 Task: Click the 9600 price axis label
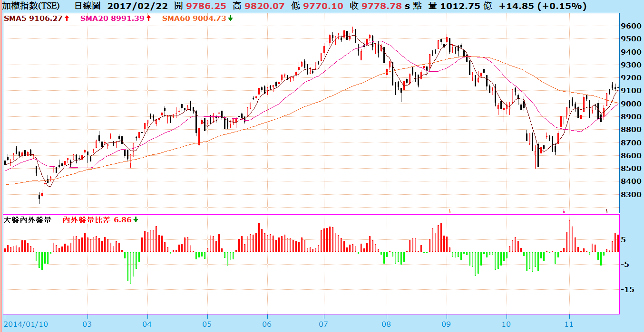tap(632, 26)
